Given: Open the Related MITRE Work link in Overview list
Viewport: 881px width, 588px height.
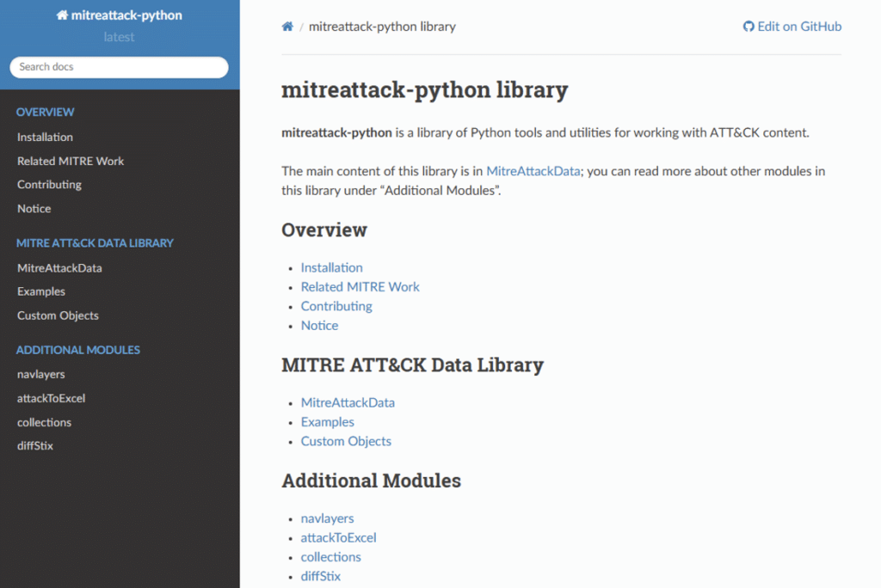Looking at the screenshot, I should tap(360, 287).
